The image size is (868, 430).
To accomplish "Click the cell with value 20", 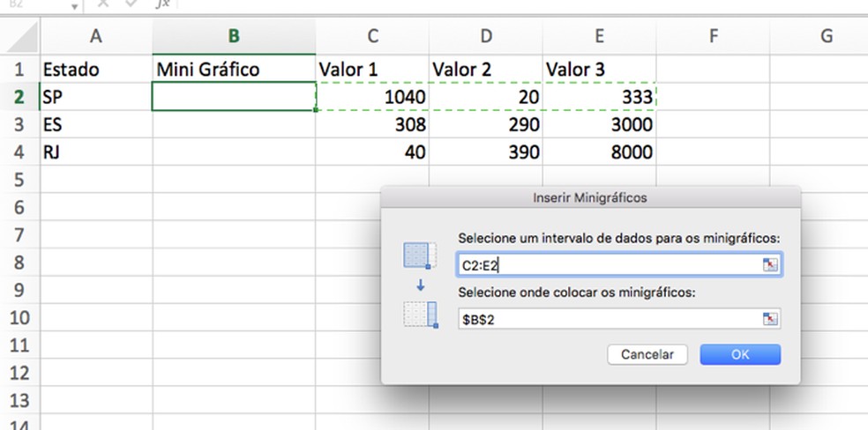I will 485,97.
